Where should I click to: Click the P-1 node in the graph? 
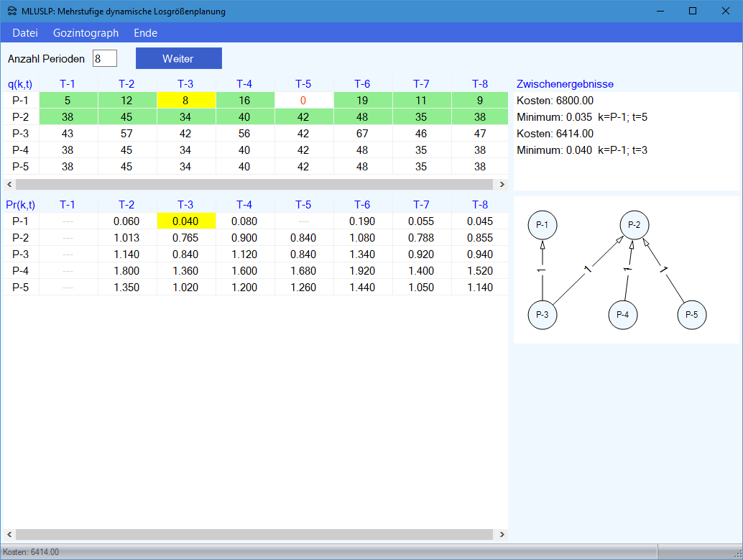click(543, 226)
